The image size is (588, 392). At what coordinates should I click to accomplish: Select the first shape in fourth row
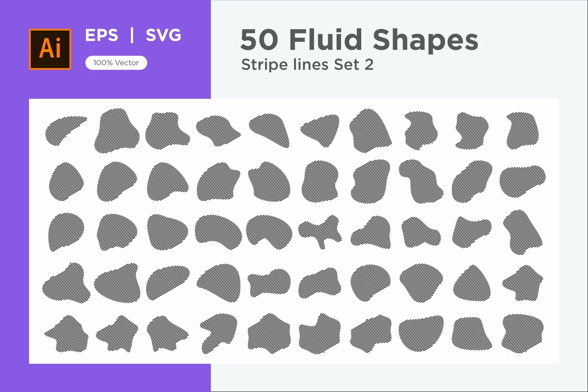coord(66,283)
